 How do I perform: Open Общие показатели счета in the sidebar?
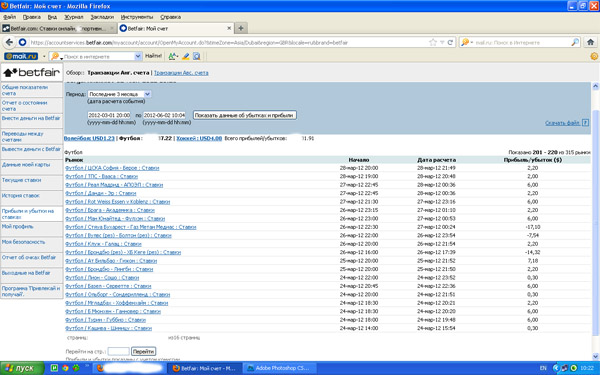click(x=25, y=90)
